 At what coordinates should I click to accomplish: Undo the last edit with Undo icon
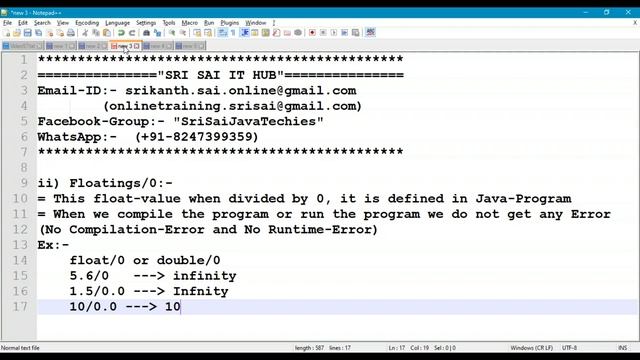[121, 33]
